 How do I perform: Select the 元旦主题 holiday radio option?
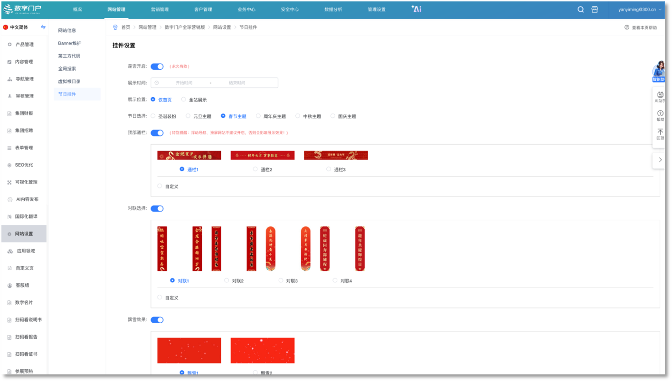[188, 116]
